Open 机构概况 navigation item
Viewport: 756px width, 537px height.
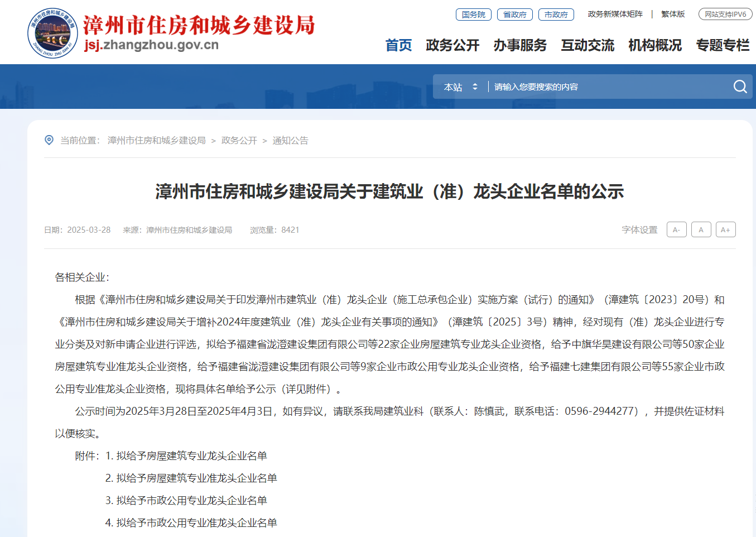(x=655, y=45)
